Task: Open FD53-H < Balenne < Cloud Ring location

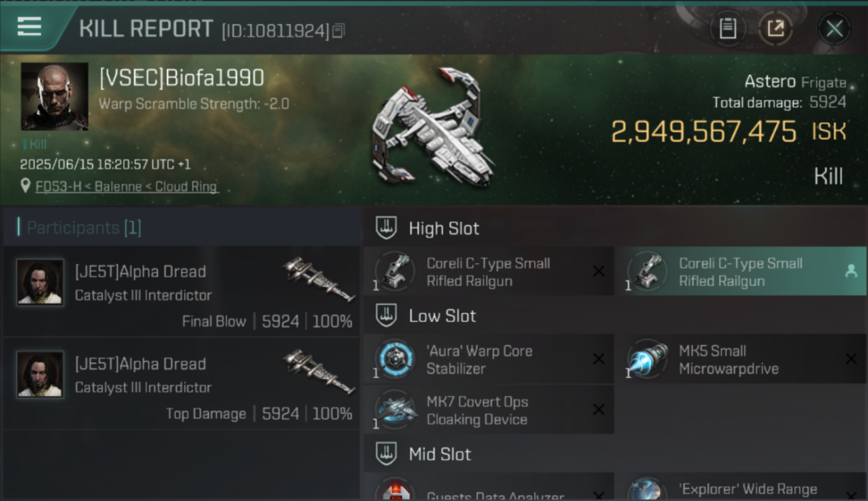Action: [127, 187]
